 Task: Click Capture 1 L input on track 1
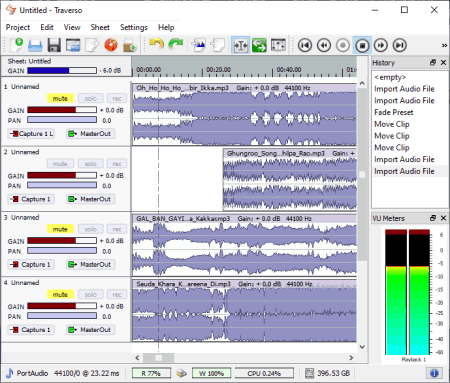pyautogui.click(x=31, y=134)
